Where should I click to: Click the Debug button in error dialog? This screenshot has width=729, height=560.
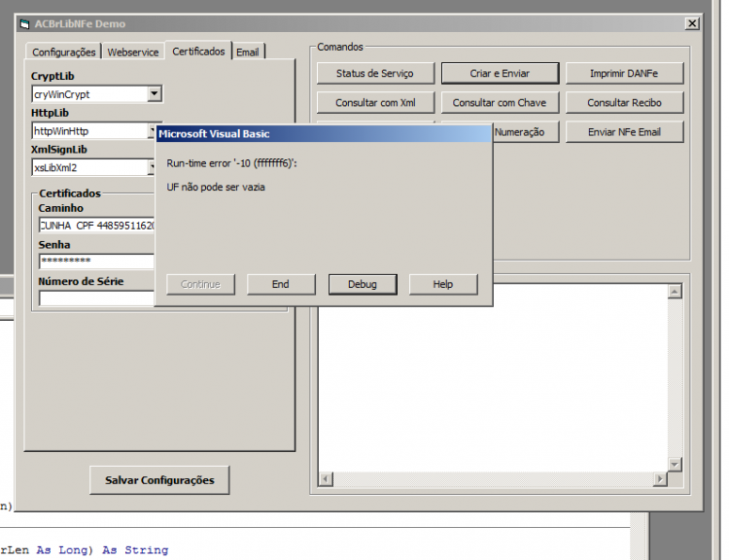pos(363,284)
